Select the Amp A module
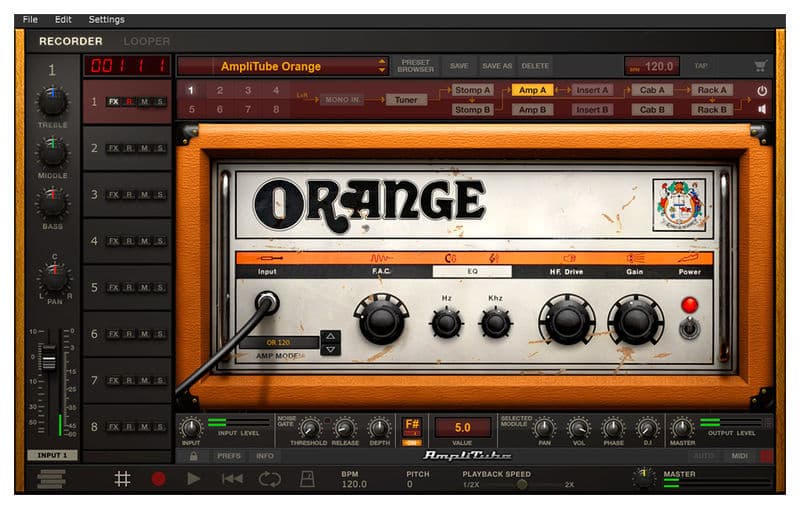The image size is (800, 509). coord(532,90)
